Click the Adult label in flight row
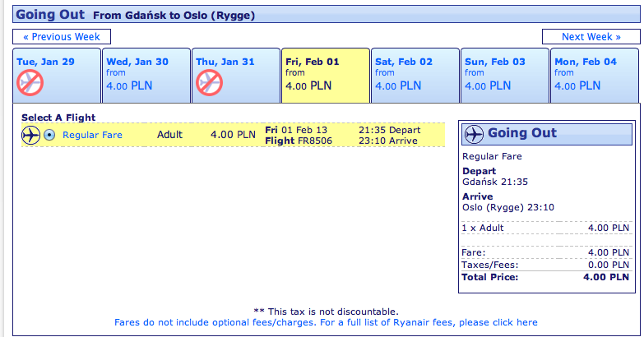 click(x=169, y=135)
